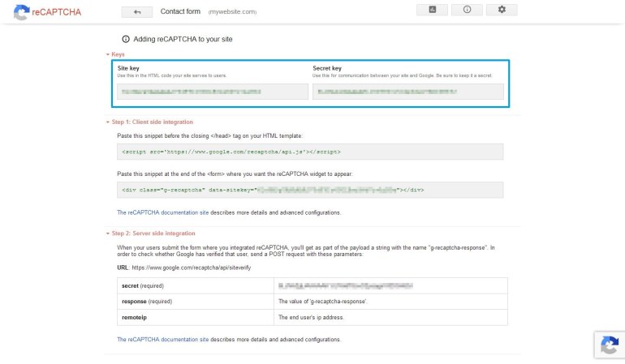
Task: Click the siteverify URL text
Action: (192, 268)
